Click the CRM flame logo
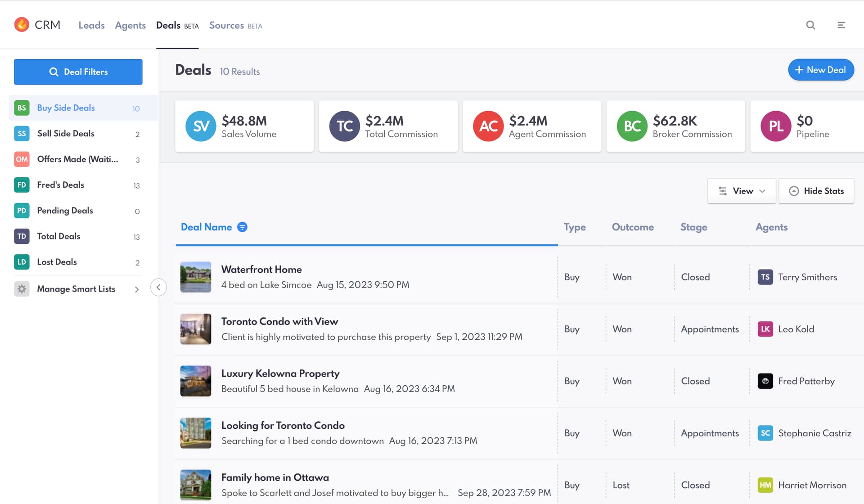Screen dimensions: 864x504 click(x=22, y=25)
